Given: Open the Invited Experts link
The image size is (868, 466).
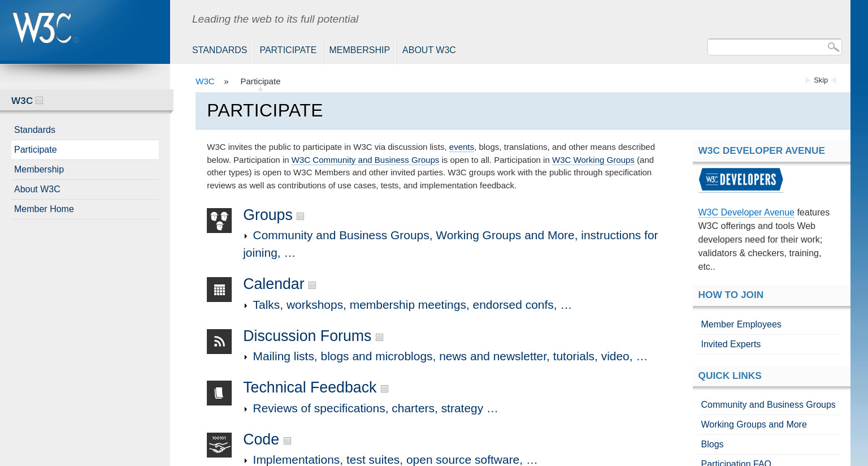Looking at the screenshot, I should (x=731, y=344).
